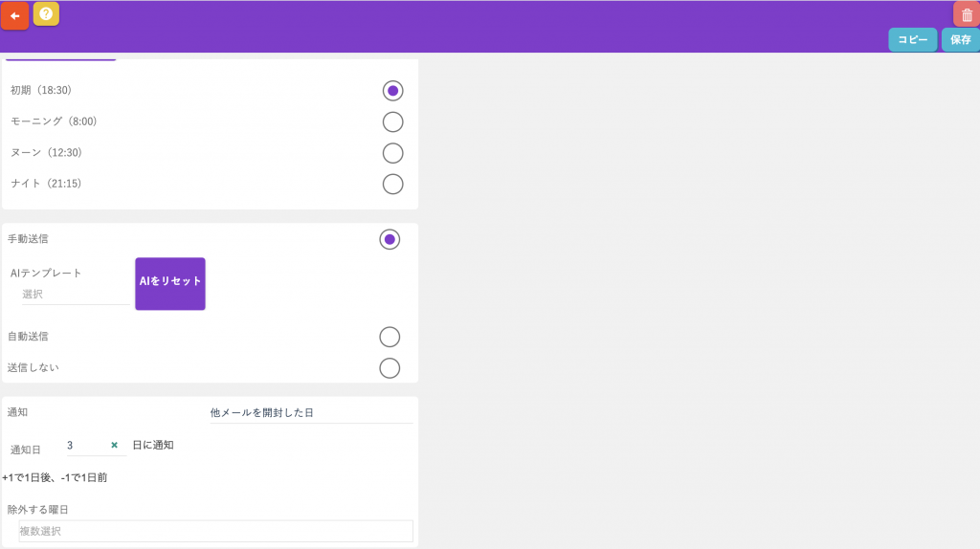
Task: Open help via yellow question mark icon
Action: click(x=46, y=13)
